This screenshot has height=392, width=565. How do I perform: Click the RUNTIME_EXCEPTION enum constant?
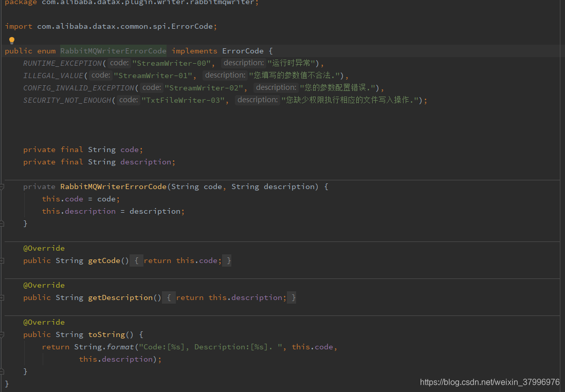coord(62,63)
